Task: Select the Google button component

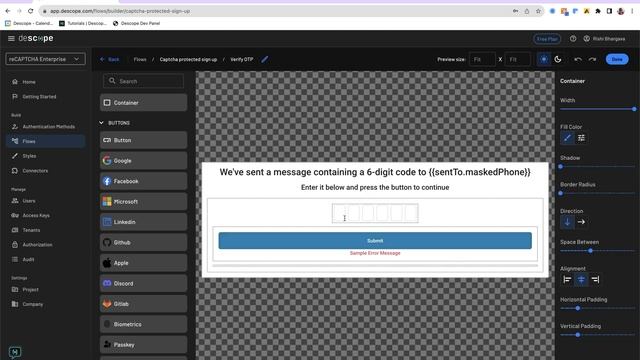Action: [x=143, y=160]
